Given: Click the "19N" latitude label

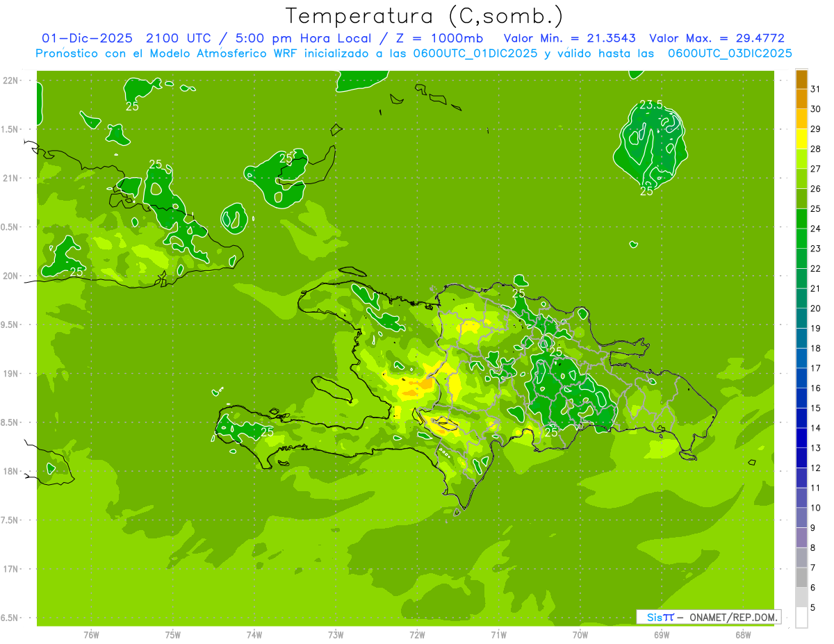Looking at the screenshot, I should point(10,374).
